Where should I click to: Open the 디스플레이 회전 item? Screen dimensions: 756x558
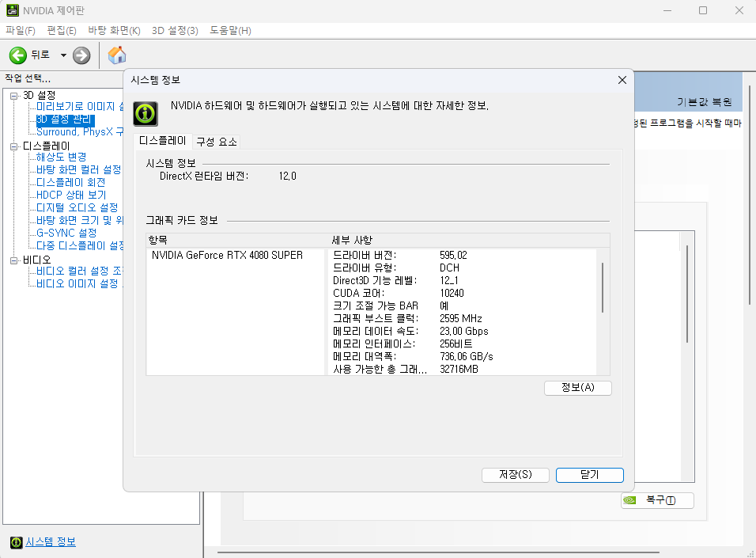pos(71,183)
